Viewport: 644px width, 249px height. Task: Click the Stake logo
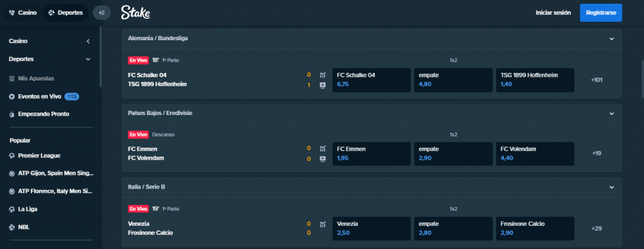[136, 13]
